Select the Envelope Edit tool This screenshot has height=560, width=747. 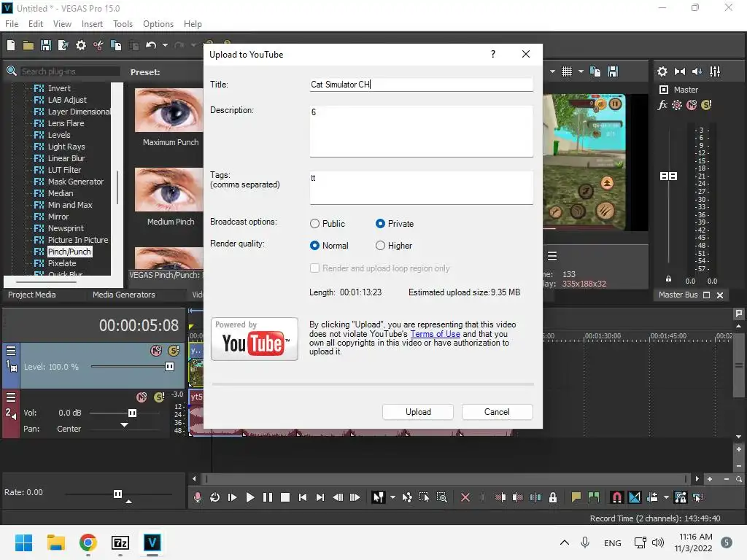click(x=407, y=497)
